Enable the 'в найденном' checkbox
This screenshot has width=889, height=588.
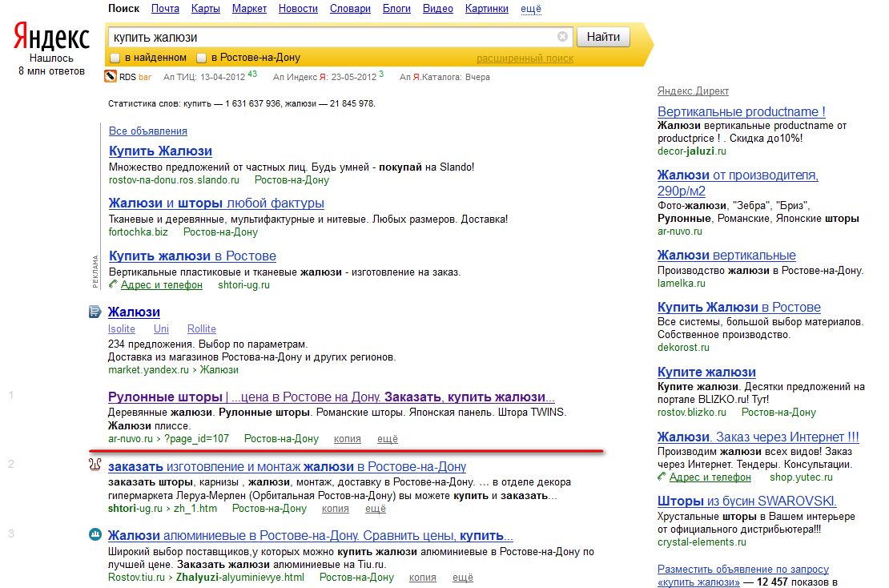(x=115, y=57)
